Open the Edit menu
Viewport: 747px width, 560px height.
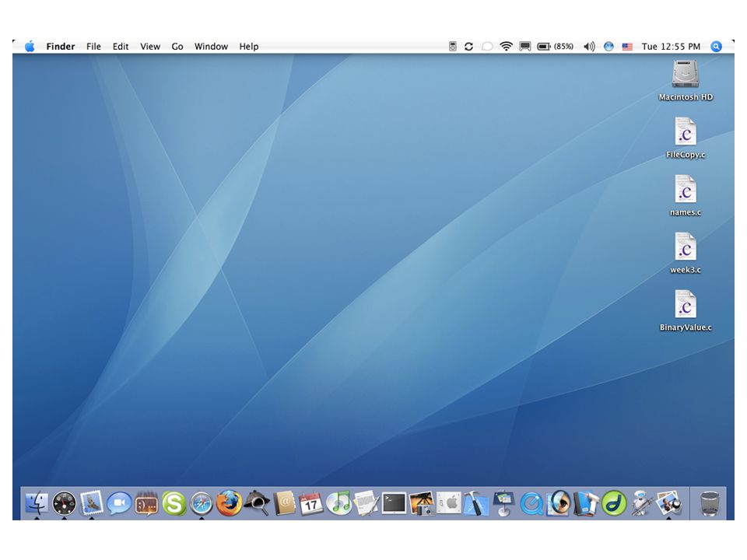point(121,46)
